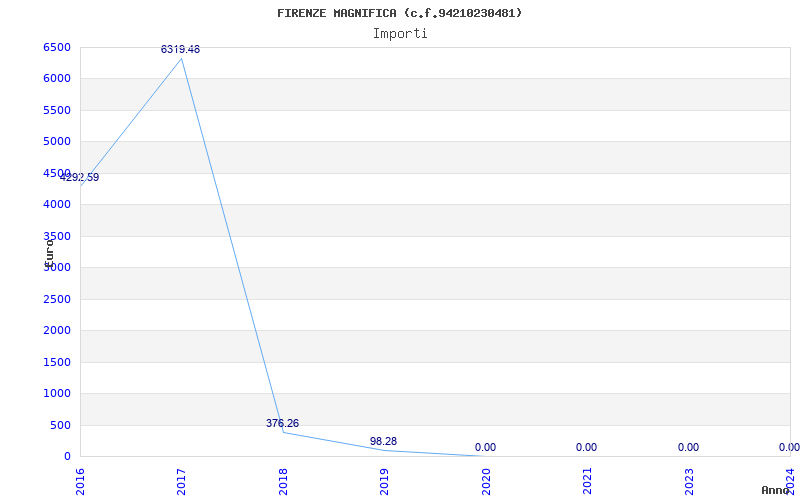Select the 5000 y-axis tick label
Viewport: 800px width, 500px height.
tap(57, 141)
